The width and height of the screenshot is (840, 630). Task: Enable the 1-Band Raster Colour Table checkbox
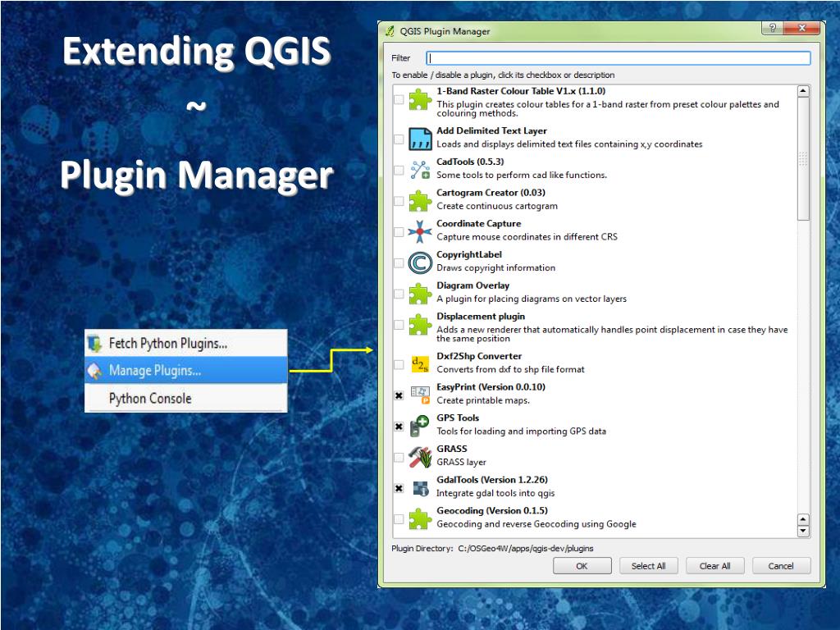click(x=399, y=99)
